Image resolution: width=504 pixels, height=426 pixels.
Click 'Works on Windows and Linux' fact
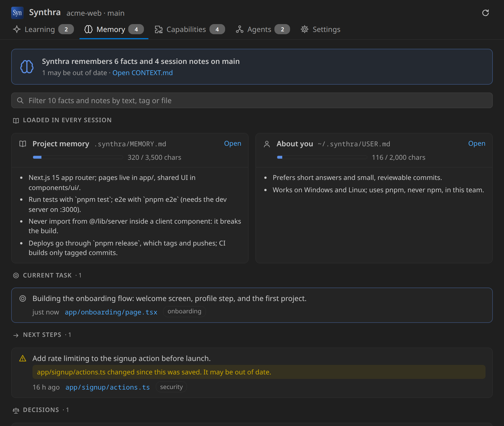pyautogui.click(x=378, y=190)
